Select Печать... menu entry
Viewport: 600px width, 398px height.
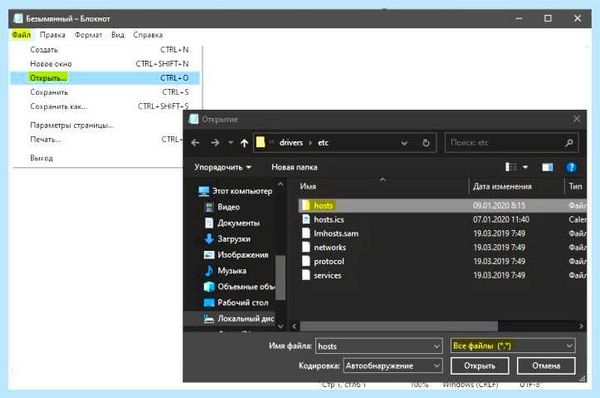pos(96,139)
